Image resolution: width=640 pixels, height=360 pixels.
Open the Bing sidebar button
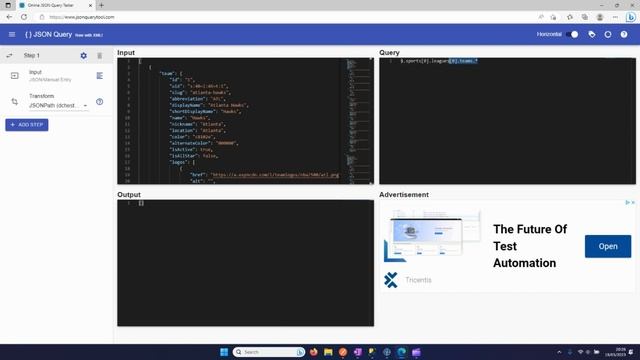[631, 17]
